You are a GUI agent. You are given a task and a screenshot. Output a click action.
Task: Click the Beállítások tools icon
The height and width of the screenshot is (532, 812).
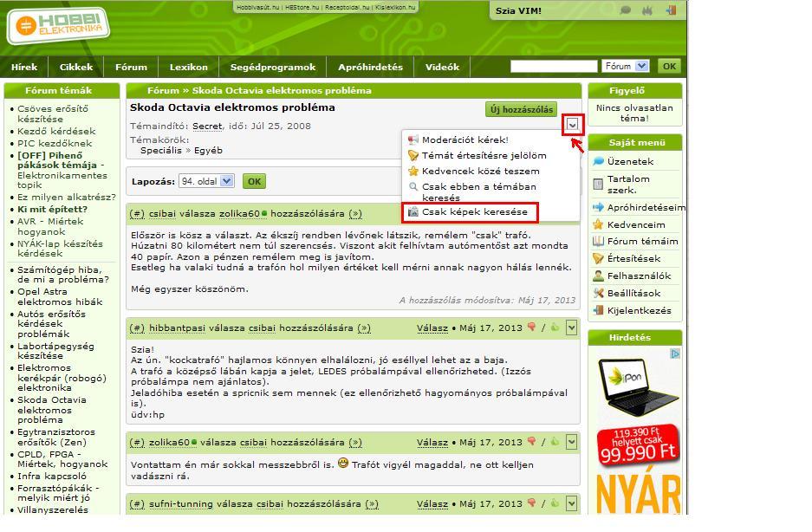(x=598, y=293)
